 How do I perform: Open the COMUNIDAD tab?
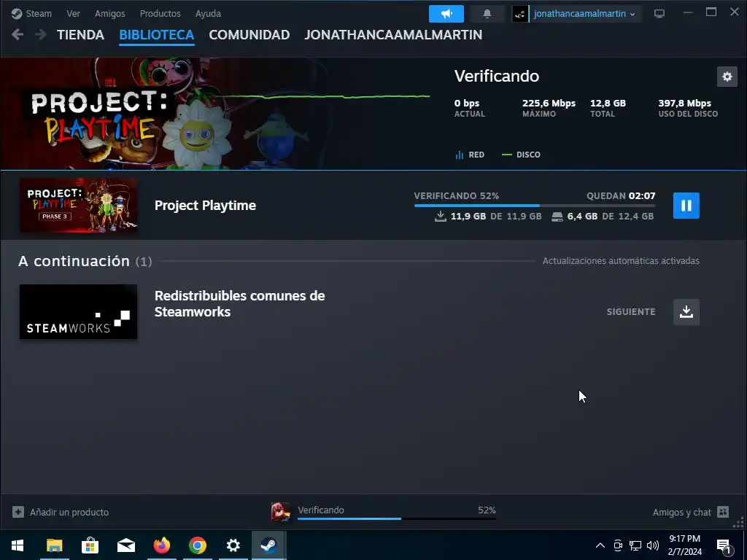point(249,35)
